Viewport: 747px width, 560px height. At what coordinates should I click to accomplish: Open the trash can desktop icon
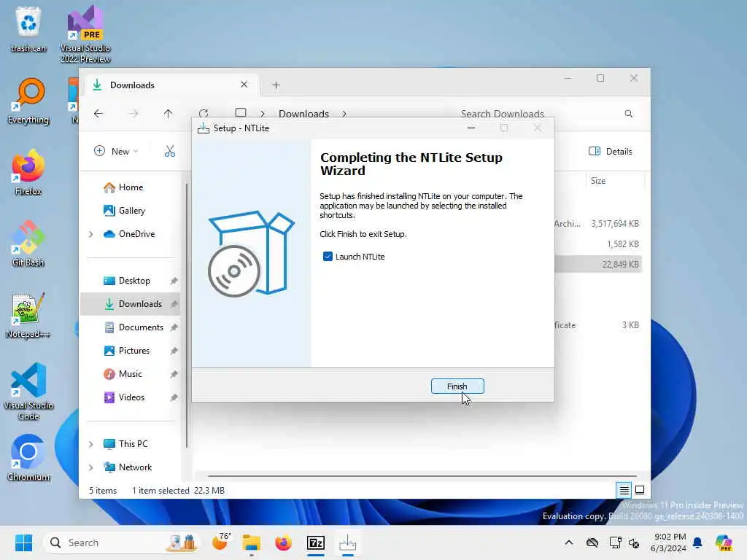[x=28, y=28]
